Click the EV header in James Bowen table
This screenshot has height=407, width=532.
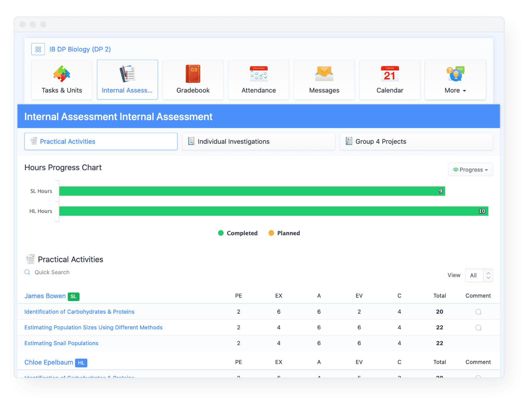[x=359, y=296]
